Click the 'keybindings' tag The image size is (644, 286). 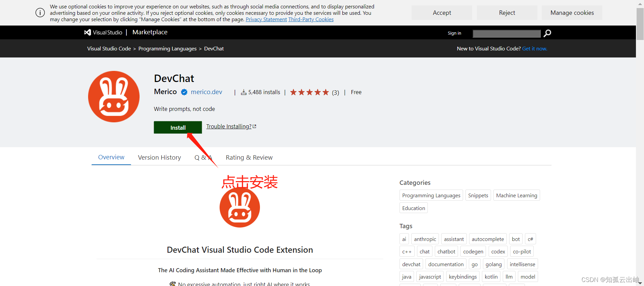coord(463,277)
